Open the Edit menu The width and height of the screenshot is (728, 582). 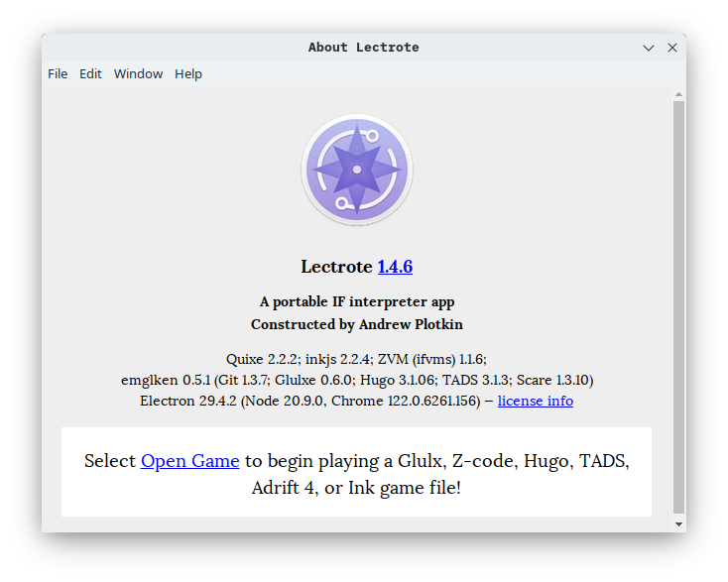[90, 73]
